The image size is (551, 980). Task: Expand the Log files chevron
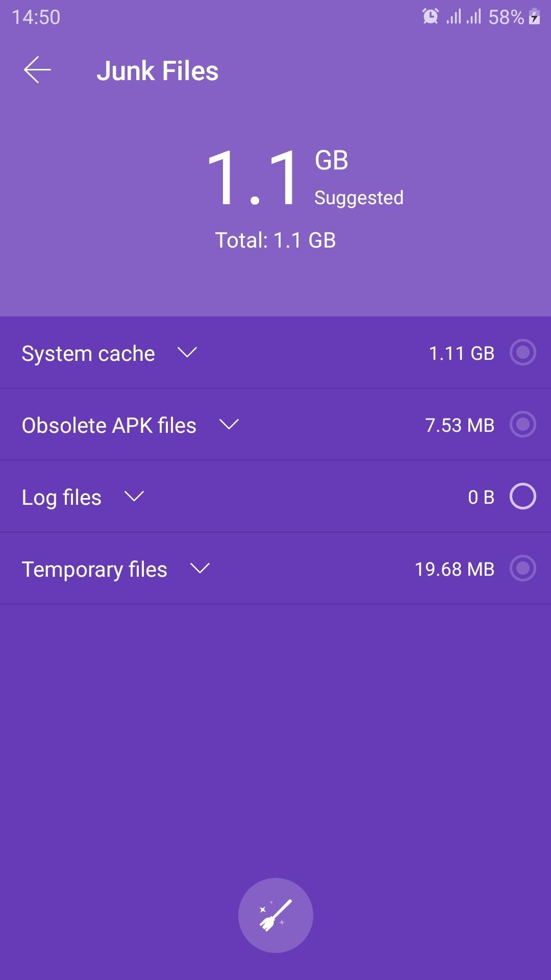click(x=134, y=496)
